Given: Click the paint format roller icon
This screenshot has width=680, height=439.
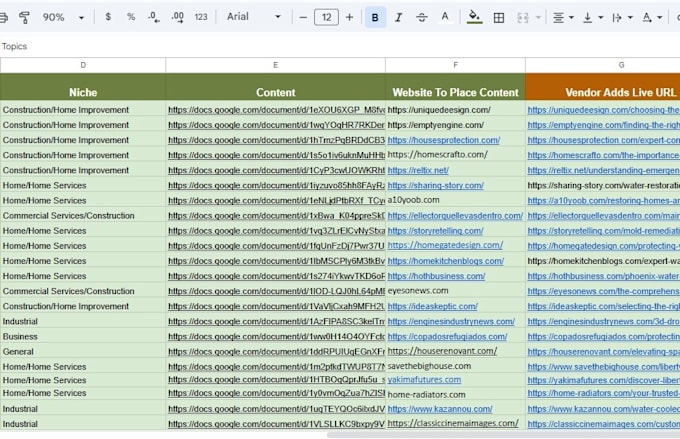Looking at the screenshot, I should tap(24, 17).
